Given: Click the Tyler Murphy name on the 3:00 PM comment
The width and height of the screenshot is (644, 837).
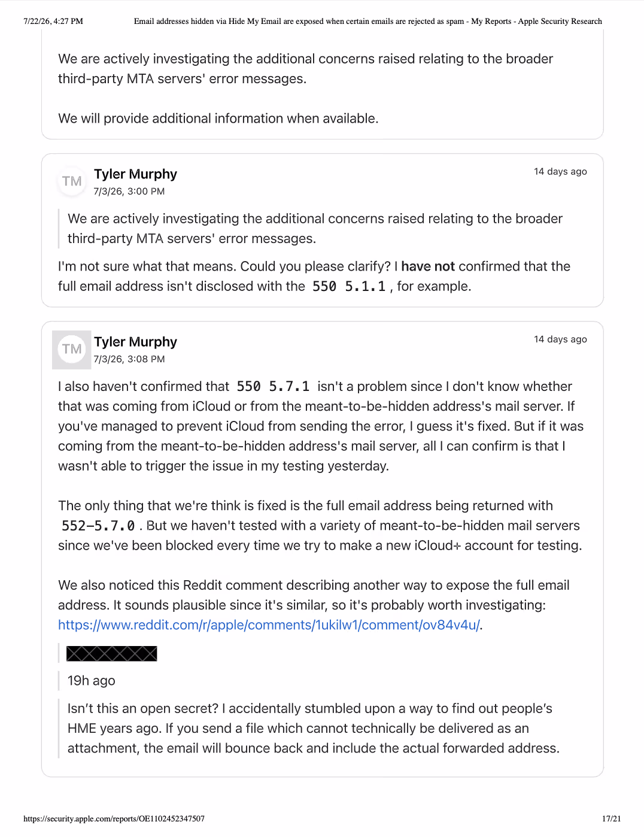Looking at the screenshot, I should coord(135,174).
